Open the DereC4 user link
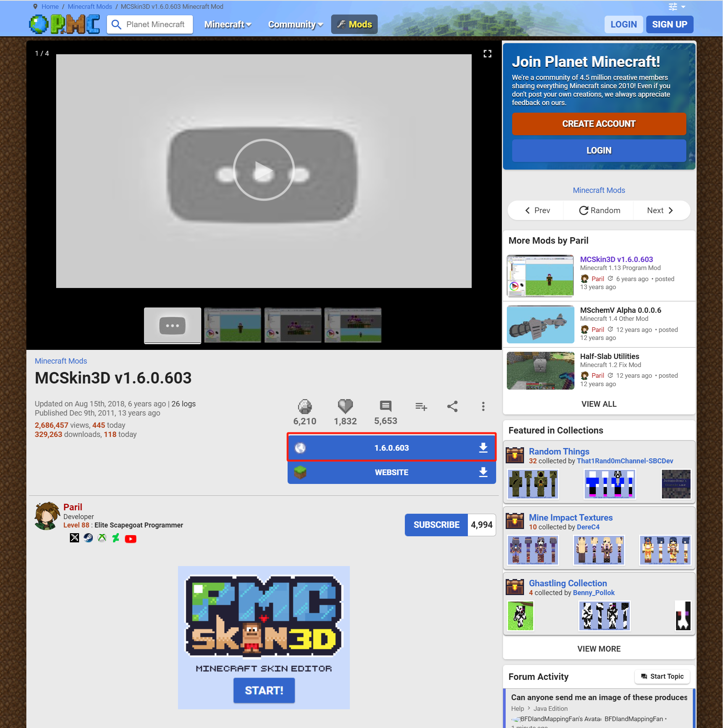Image resolution: width=723 pixels, height=728 pixels. click(x=588, y=527)
